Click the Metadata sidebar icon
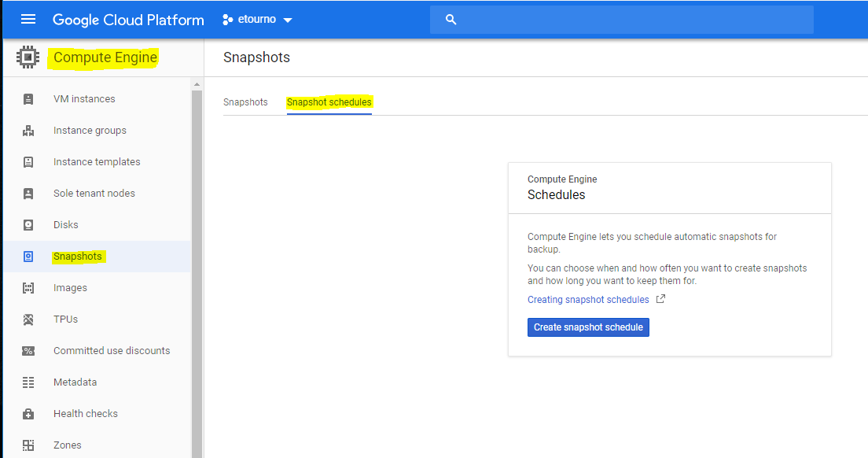This screenshot has height=458, width=868. [x=28, y=382]
